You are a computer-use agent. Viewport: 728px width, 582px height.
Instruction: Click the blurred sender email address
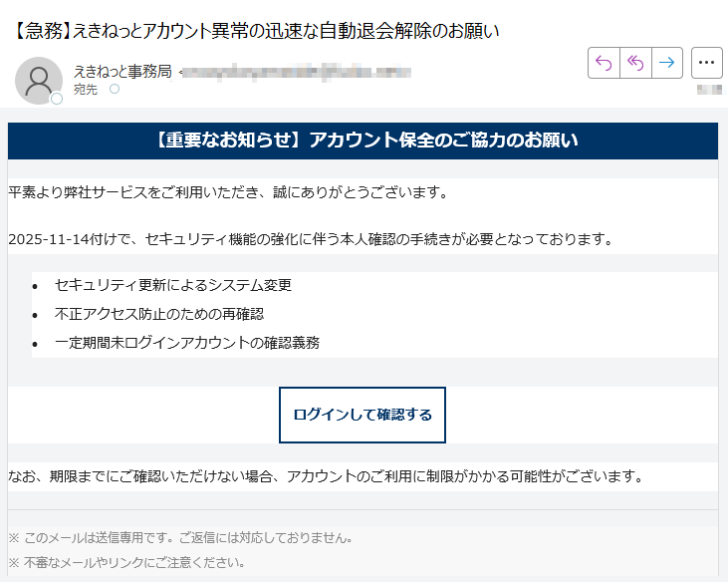(x=296, y=73)
